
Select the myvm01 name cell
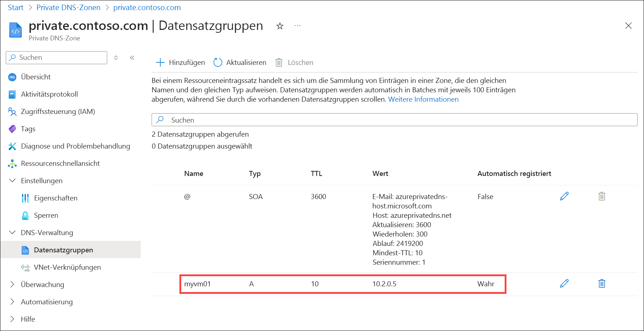click(197, 284)
